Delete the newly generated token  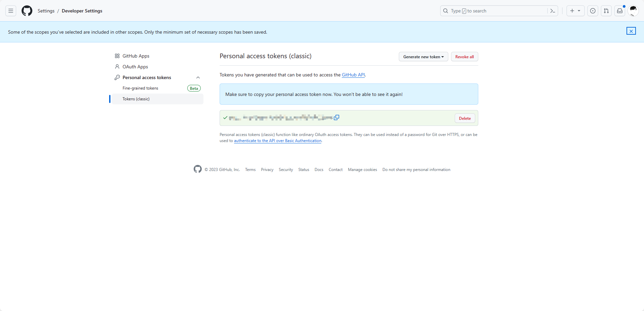point(465,118)
